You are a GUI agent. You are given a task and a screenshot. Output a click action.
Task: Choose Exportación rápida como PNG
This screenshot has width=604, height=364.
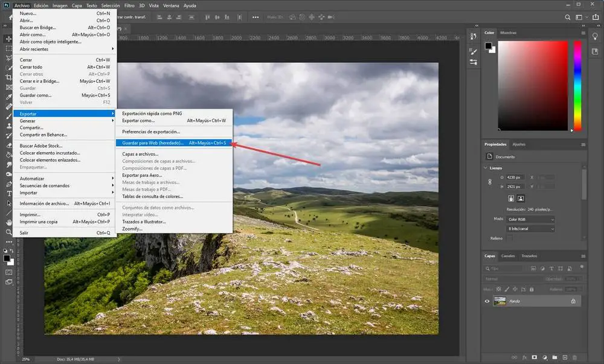pos(174,113)
